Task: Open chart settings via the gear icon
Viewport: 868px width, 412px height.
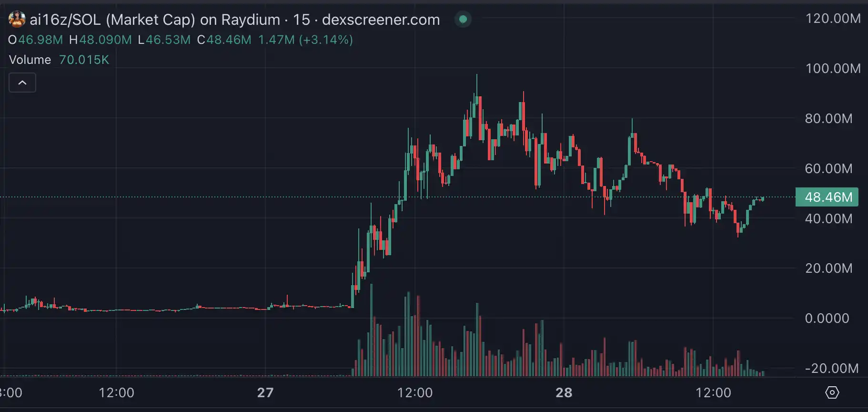Action: click(832, 392)
